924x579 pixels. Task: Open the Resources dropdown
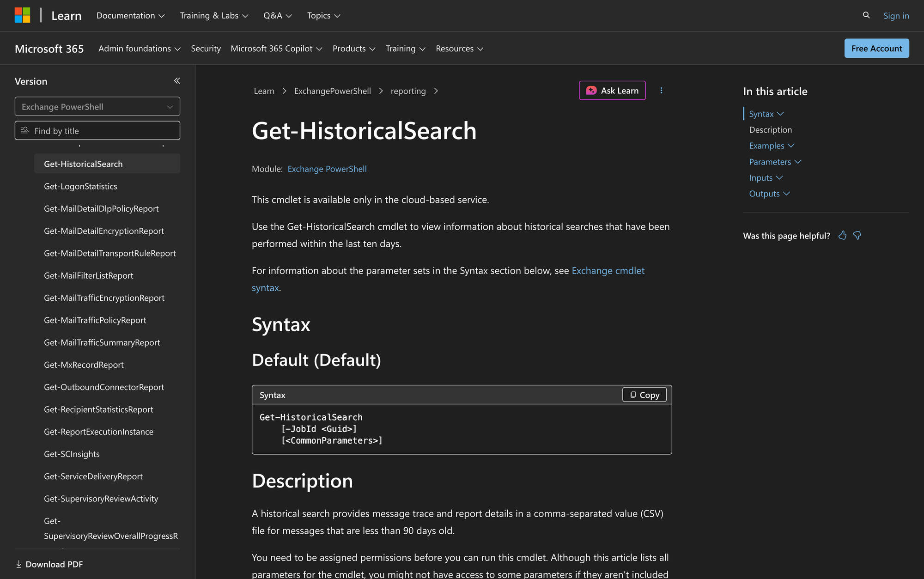(x=460, y=49)
